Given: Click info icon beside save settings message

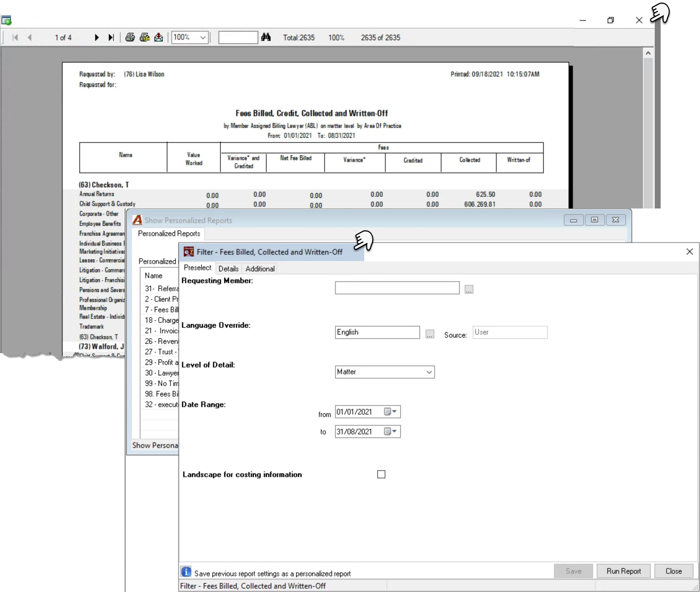Looking at the screenshot, I should [x=186, y=572].
